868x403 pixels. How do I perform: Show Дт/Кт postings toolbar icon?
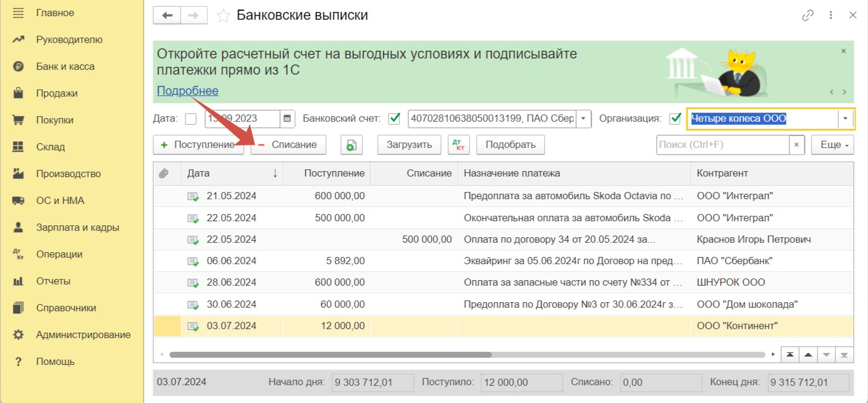pos(458,145)
